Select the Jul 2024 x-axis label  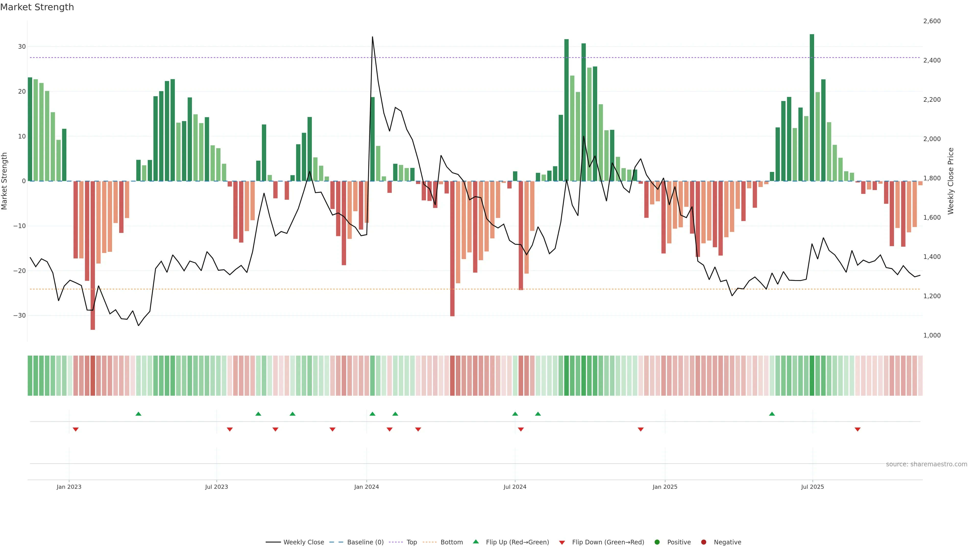[x=515, y=487]
